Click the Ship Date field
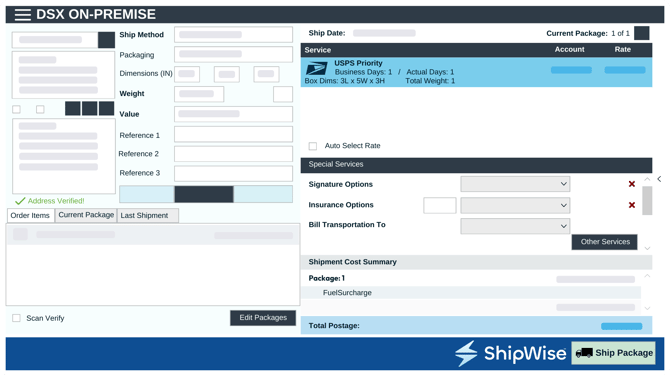Viewport: 670px width, 377px height. [x=384, y=33]
